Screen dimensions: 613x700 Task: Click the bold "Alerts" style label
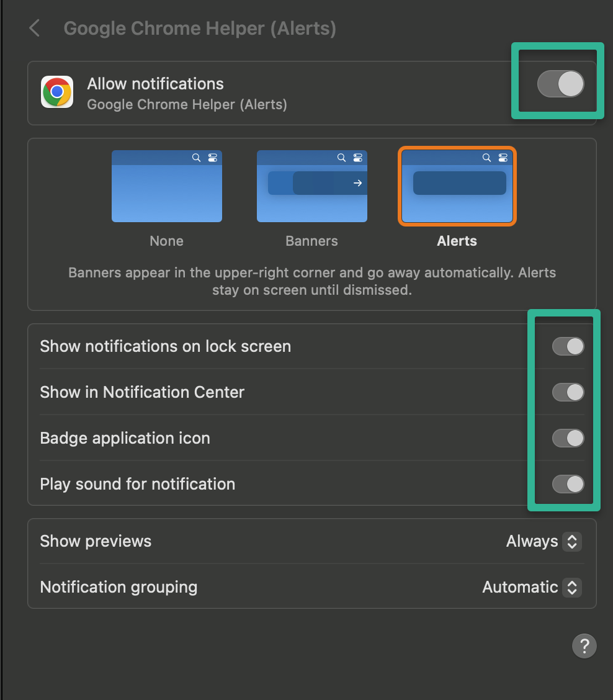point(457,241)
